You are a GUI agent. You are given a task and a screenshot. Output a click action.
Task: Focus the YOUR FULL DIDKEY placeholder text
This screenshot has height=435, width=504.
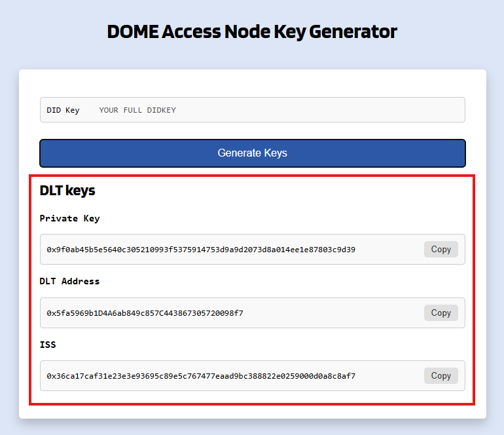pos(137,110)
